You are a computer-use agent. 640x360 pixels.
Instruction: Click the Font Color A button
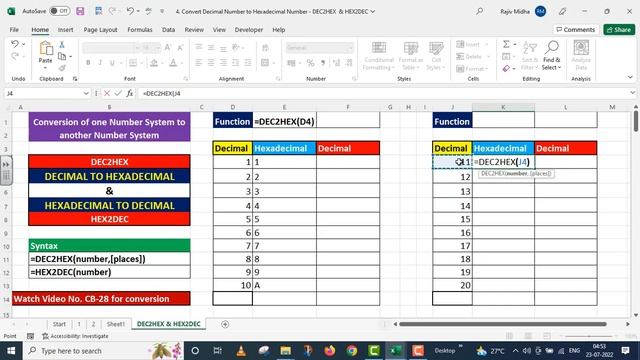pyautogui.click(x=173, y=63)
